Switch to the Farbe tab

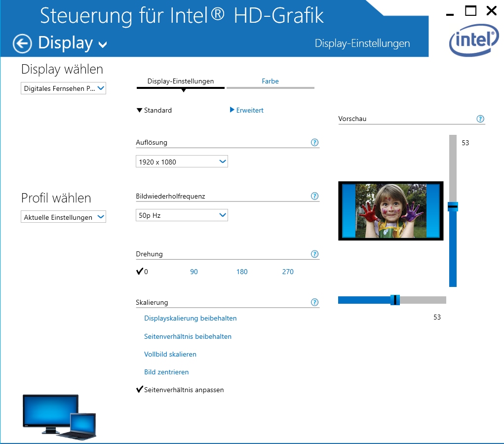point(271,81)
